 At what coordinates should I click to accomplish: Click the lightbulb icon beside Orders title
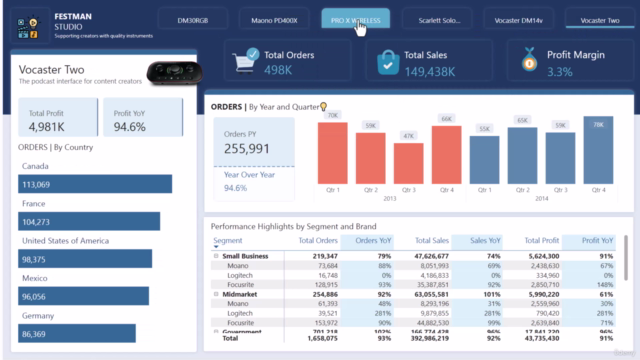click(x=324, y=107)
